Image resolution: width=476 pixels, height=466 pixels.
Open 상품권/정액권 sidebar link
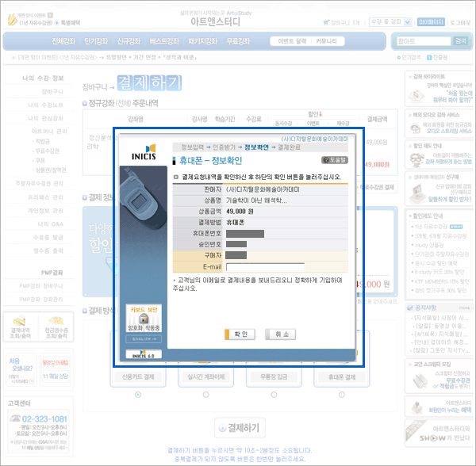51,170
